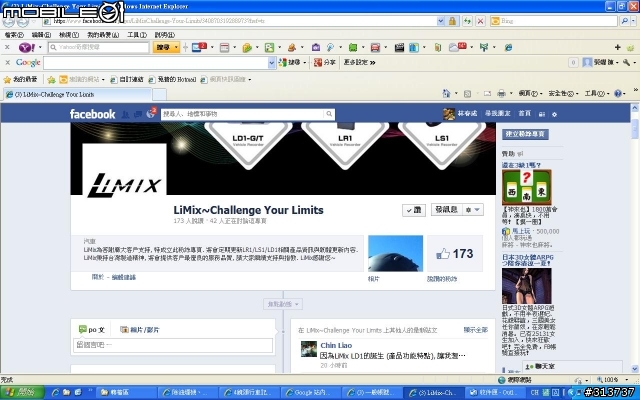
Task: Click the mahjong ad image in sidebar
Action: tap(527, 187)
